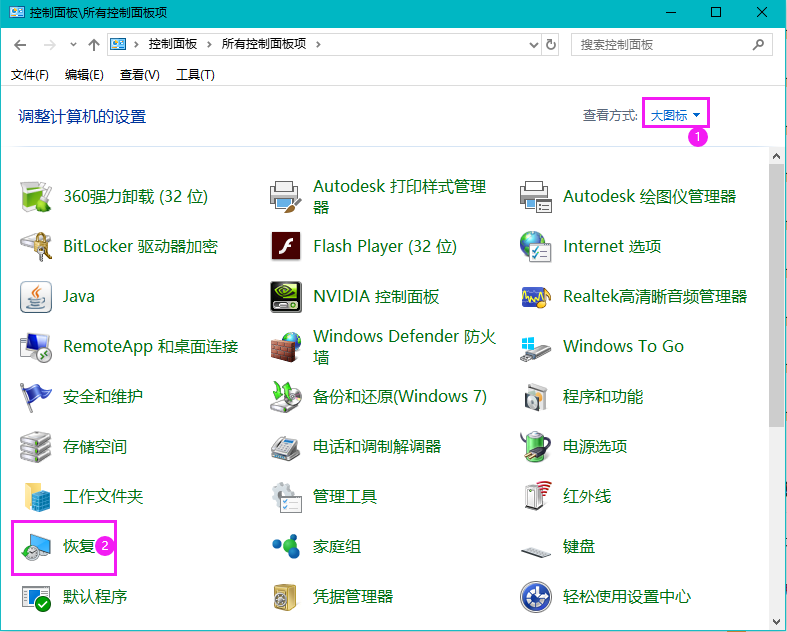Open BitLocker 驱动器加密 icon

(36, 247)
